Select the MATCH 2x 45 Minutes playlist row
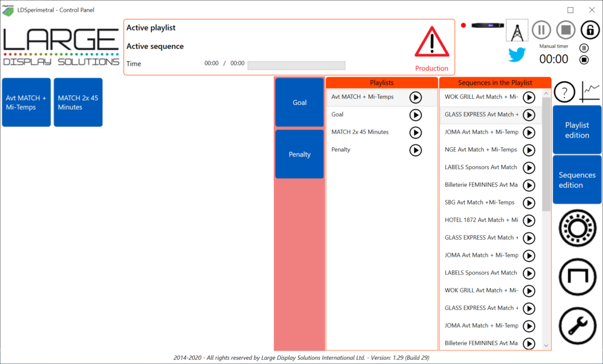 tap(360, 132)
